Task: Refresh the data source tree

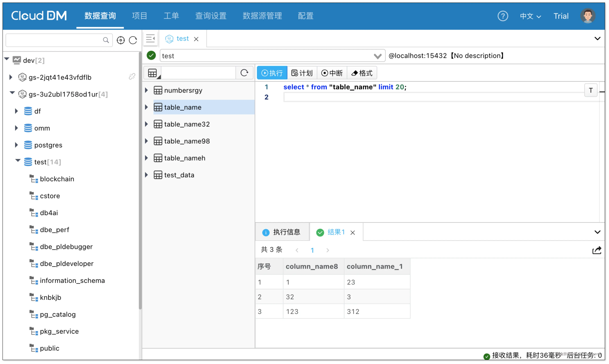Action: point(133,40)
